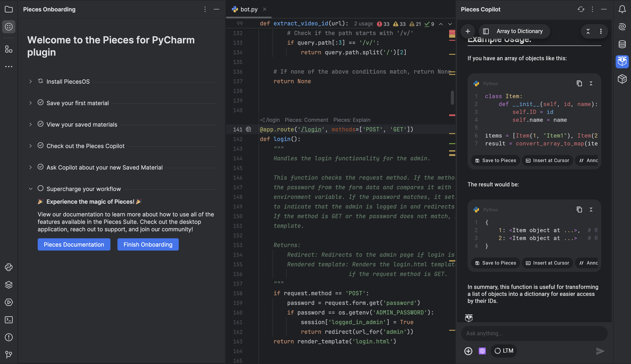Copy the class Item code snippet
The width and height of the screenshot is (631, 364).
tap(579, 83)
